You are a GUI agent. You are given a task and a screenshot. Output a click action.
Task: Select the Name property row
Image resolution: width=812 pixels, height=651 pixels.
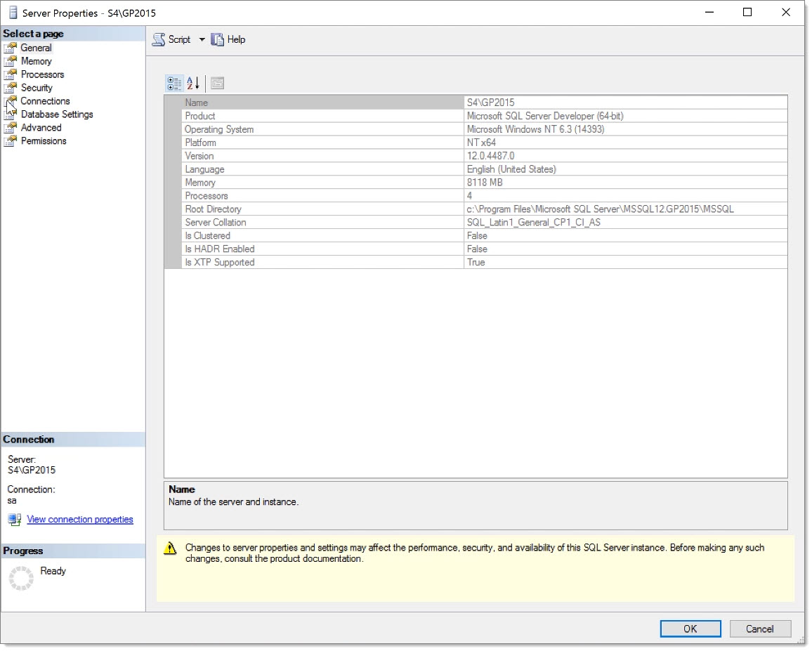476,103
